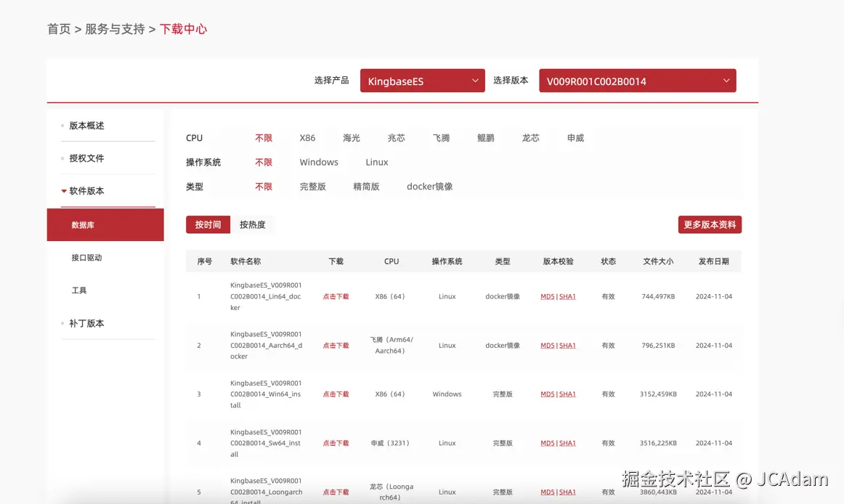844x504 pixels.
Task: Click CPU cell 申威（3231）
Action: (391, 443)
